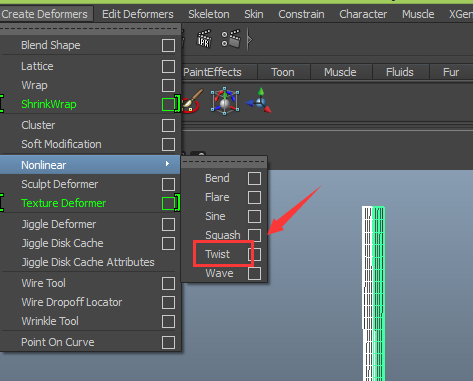Select Wire Dropoff Locator menu item

click(72, 302)
